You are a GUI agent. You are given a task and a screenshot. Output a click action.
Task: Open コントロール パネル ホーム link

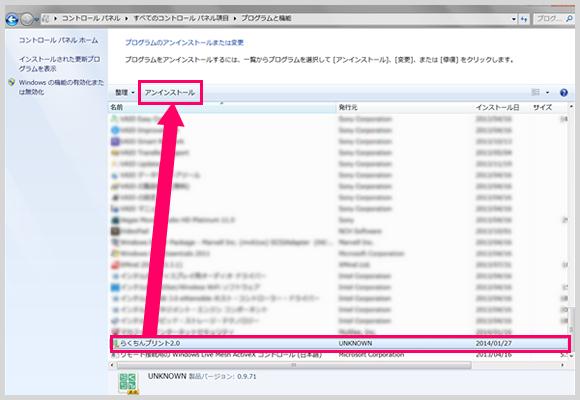click(58, 40)
